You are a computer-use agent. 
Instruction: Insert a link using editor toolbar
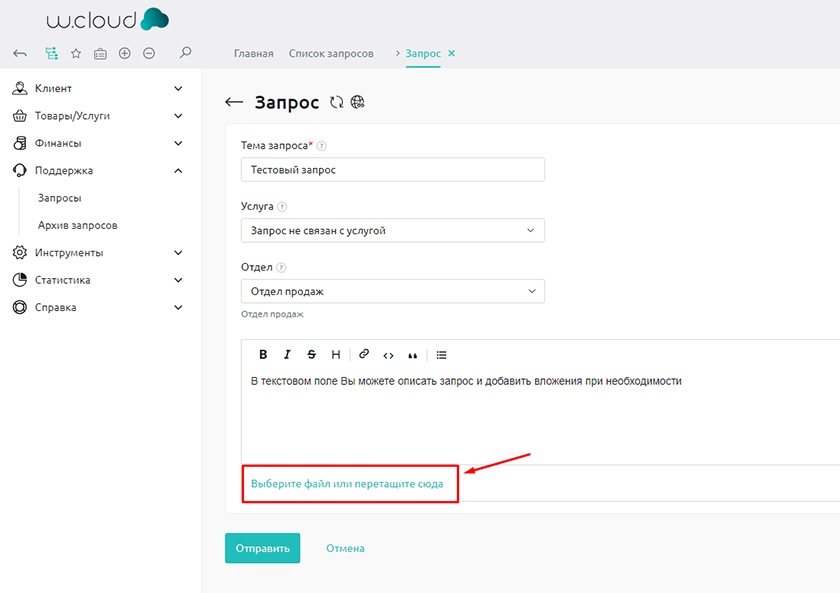[x=364, y=354]
